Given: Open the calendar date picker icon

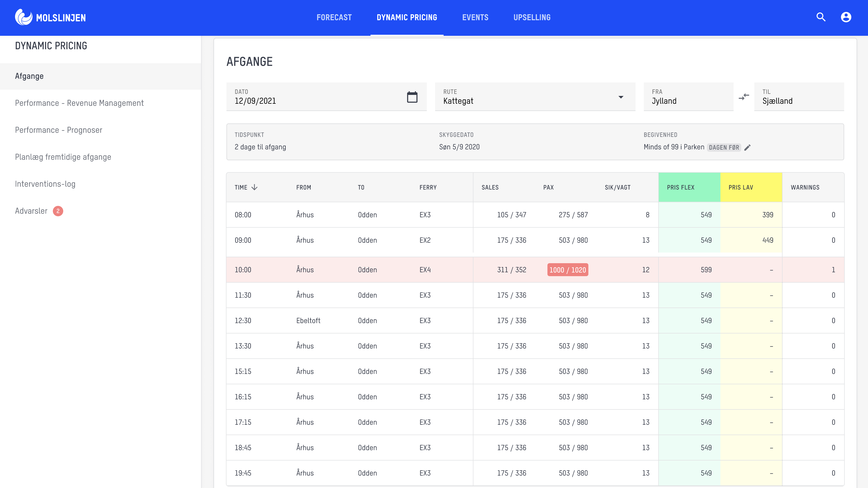Looking at the screenshot, I should [412, 97].
